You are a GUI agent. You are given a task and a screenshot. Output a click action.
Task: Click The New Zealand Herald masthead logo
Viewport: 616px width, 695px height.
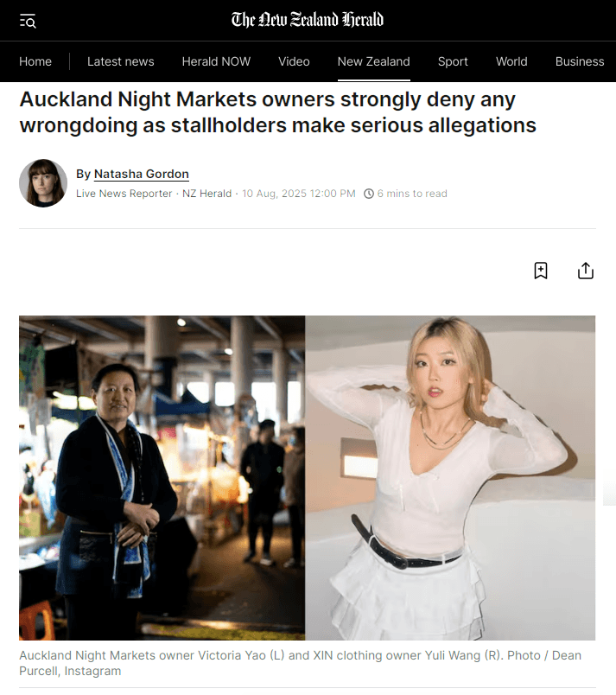tap(308, 19)
